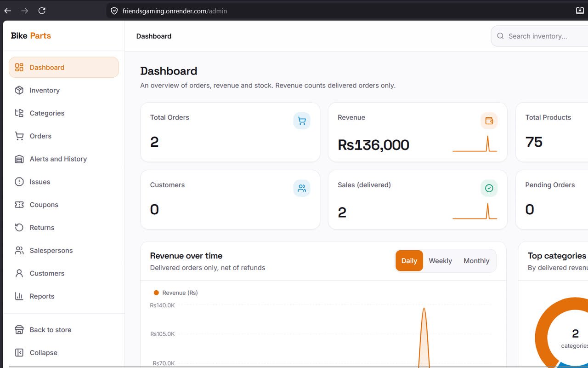Click the Categories tree icon
The image size is (588, 368).
[19, 113]
